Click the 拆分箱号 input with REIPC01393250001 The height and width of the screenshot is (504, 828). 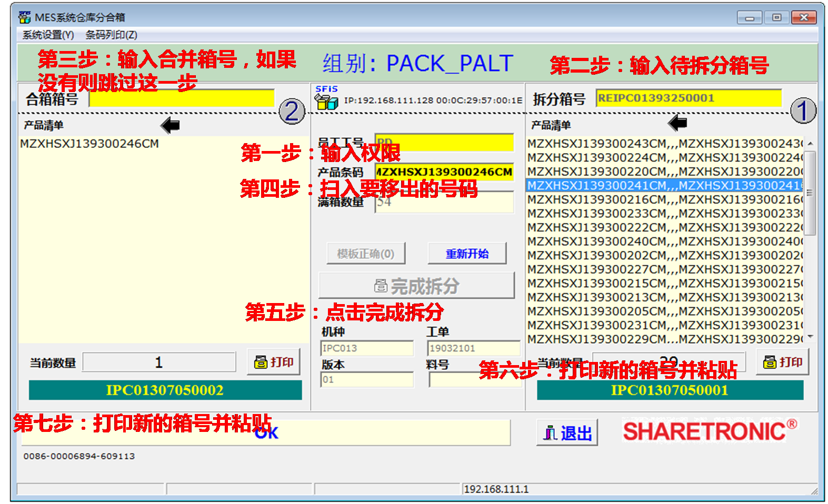click(688, 98)
